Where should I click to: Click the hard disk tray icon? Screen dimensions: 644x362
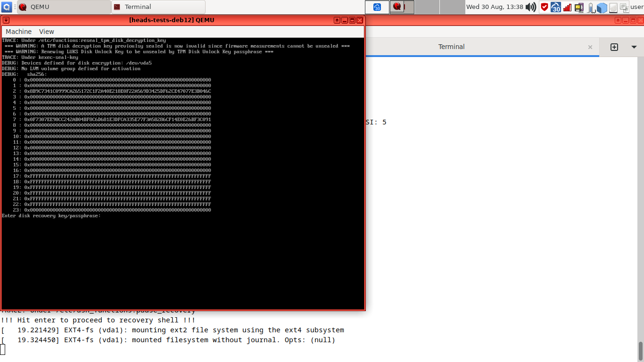(x=613, y=7)
